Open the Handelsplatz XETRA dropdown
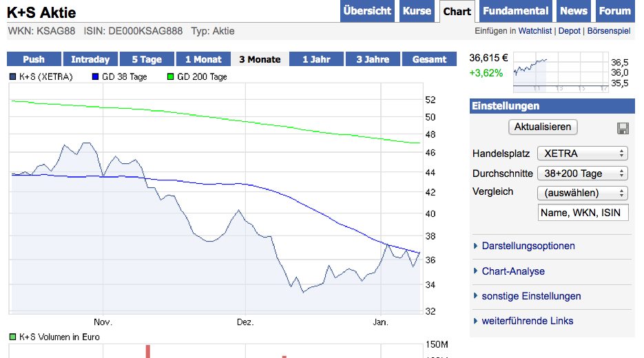This screenshot has width=644, height=358. (583, 154)
